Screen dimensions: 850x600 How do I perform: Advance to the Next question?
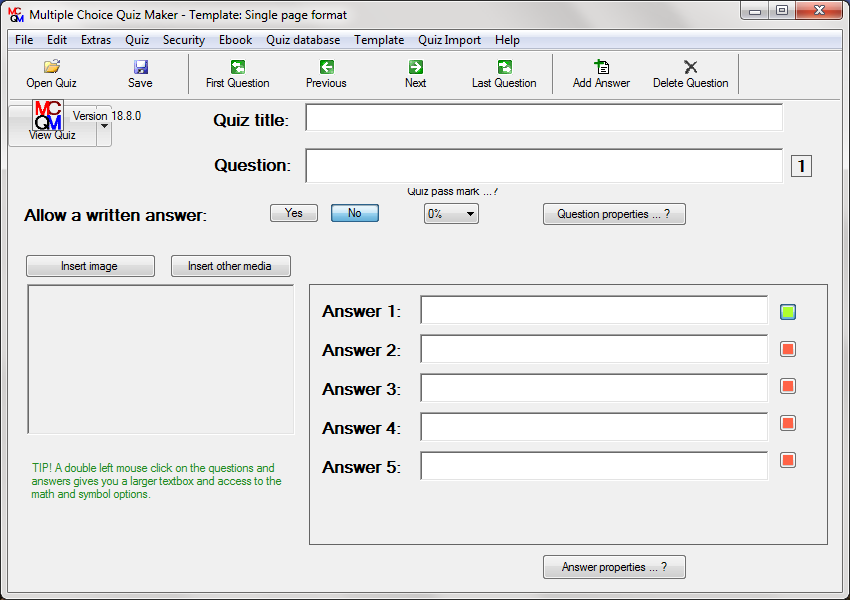tap(414, 72)
